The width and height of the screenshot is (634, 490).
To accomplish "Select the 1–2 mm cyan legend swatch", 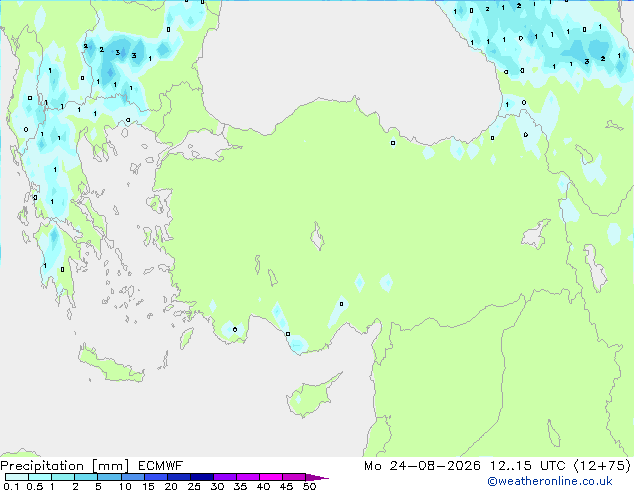I will pos(63,477).
